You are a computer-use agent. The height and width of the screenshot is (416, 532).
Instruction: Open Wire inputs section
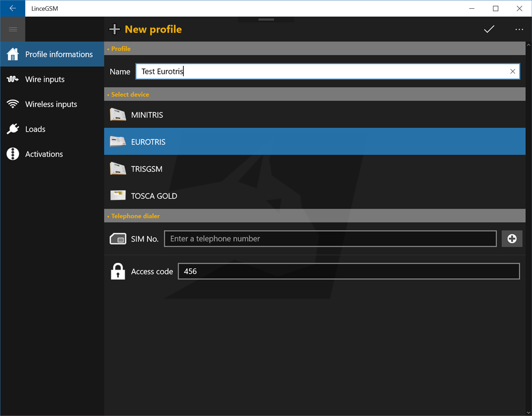point(52,79)
